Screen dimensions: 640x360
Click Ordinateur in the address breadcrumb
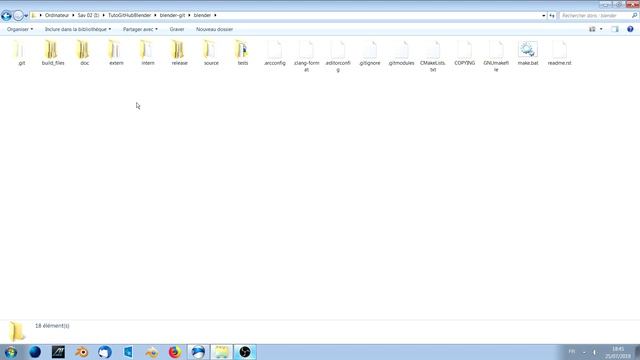click(57, 15)
